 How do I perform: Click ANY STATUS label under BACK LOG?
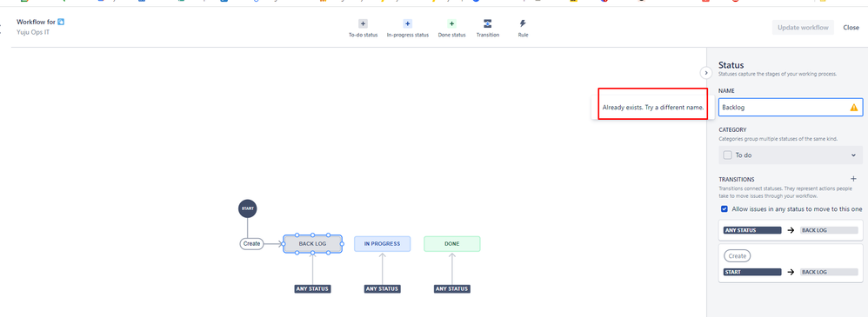pyautogui.click(x=313, y=289)
